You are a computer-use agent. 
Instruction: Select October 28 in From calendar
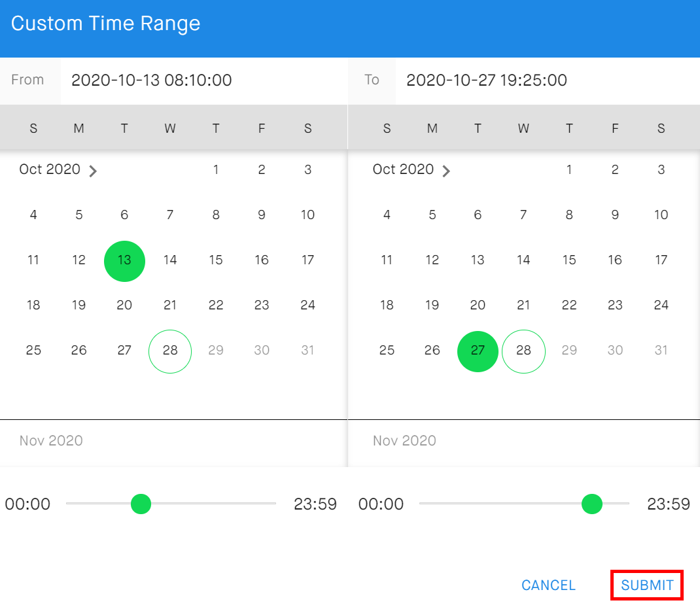(170, 351)
